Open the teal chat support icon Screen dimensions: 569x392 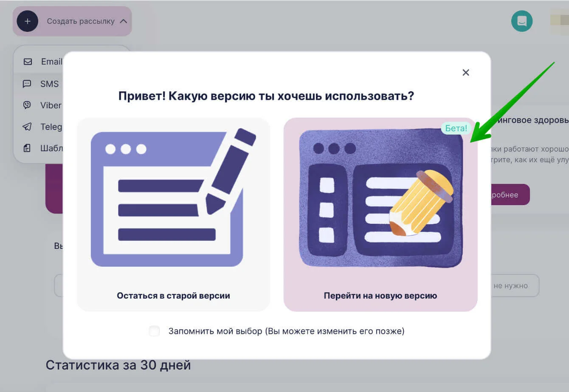coord(522,21)
